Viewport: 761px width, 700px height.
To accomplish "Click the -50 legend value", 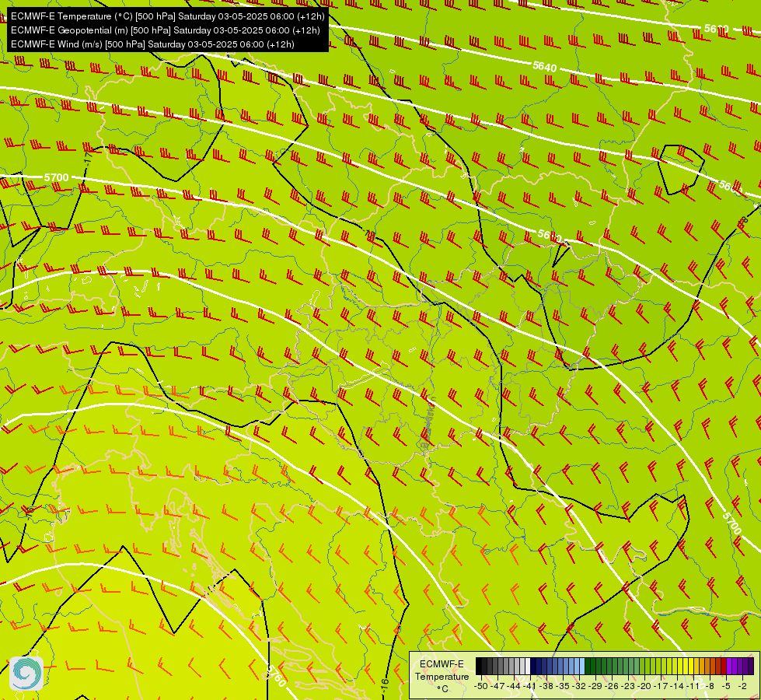I will (x=481, y=686).
